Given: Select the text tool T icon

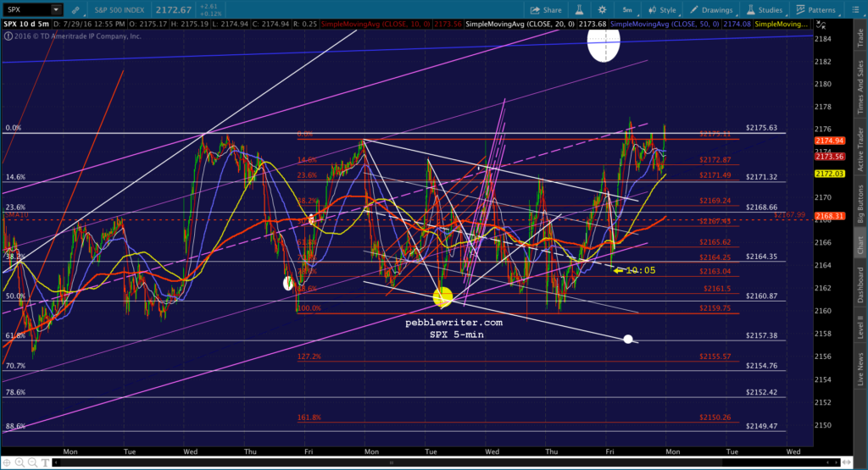Looking at the screenshot, I should 45,462.
